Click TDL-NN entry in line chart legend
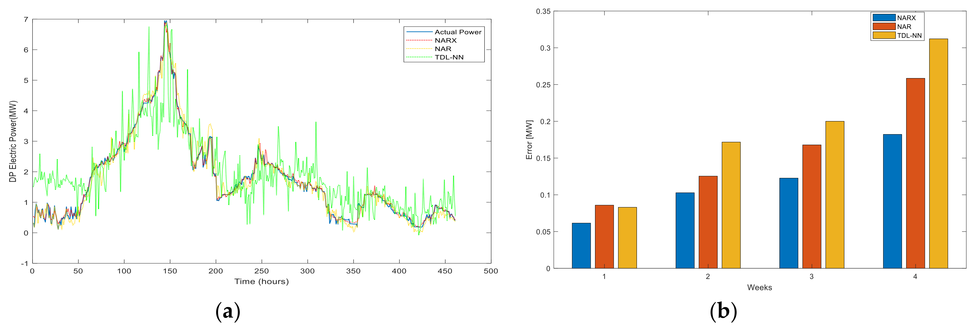 tap(449, 57)
